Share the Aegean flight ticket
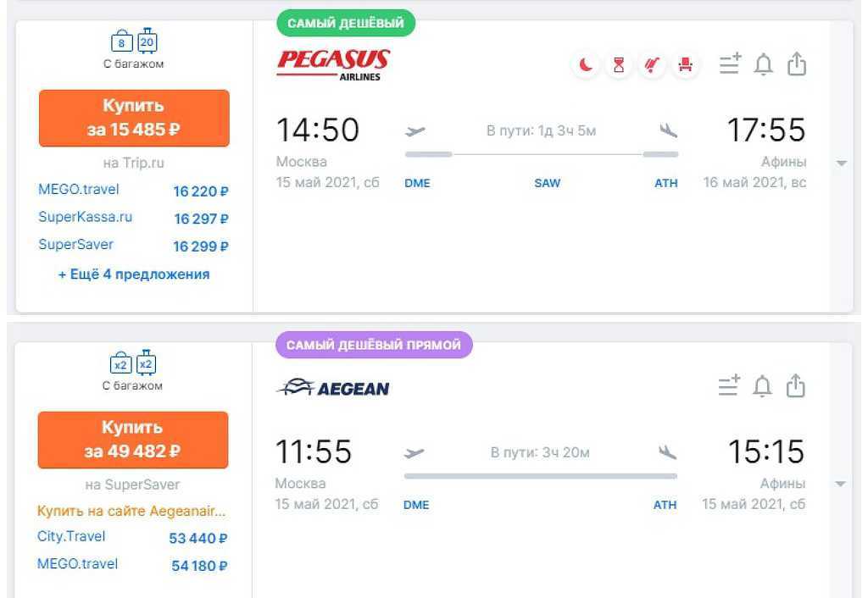 click(x=795, y=386)
